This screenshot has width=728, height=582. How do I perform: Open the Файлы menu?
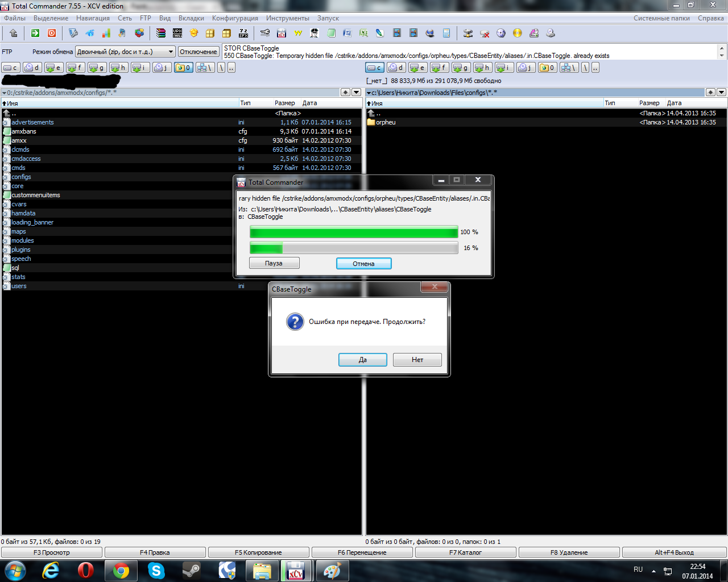(15, 18)
